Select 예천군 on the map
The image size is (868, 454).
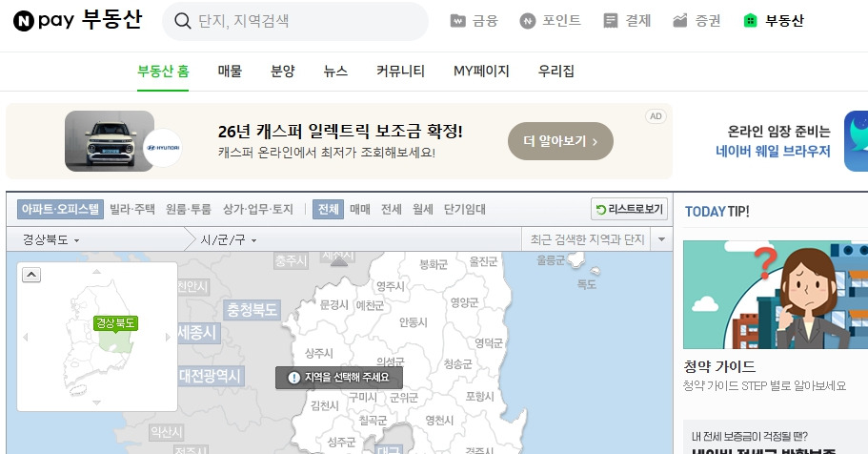pyautogui.click(x=370, y=305)
